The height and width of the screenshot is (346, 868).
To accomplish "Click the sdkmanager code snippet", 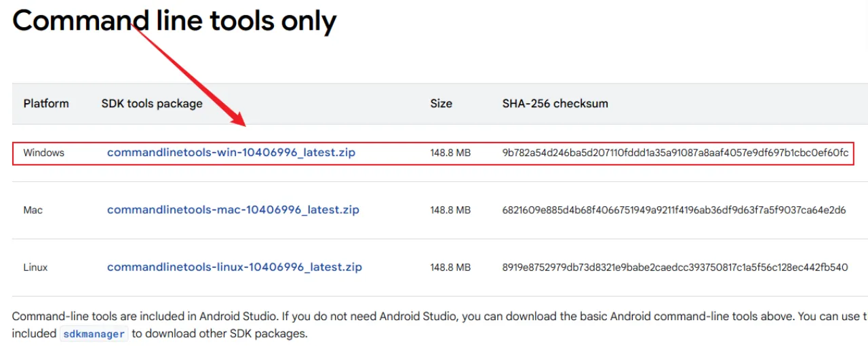I will [x=94, y=334].
